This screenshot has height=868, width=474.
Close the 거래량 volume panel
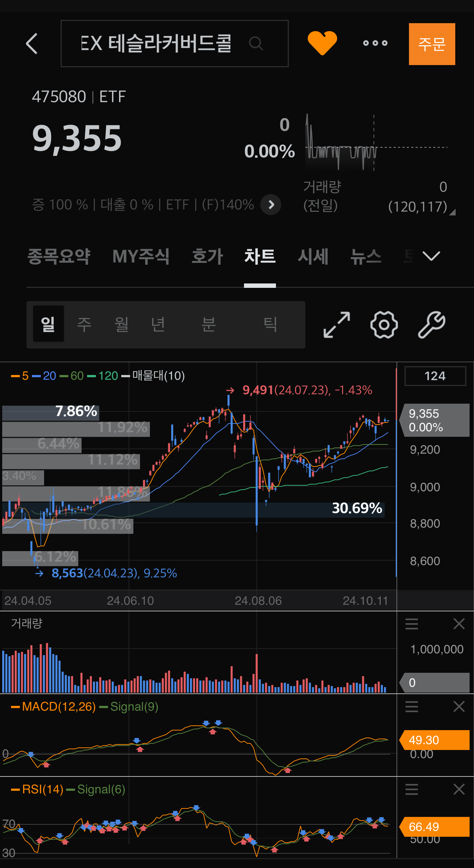459,624
